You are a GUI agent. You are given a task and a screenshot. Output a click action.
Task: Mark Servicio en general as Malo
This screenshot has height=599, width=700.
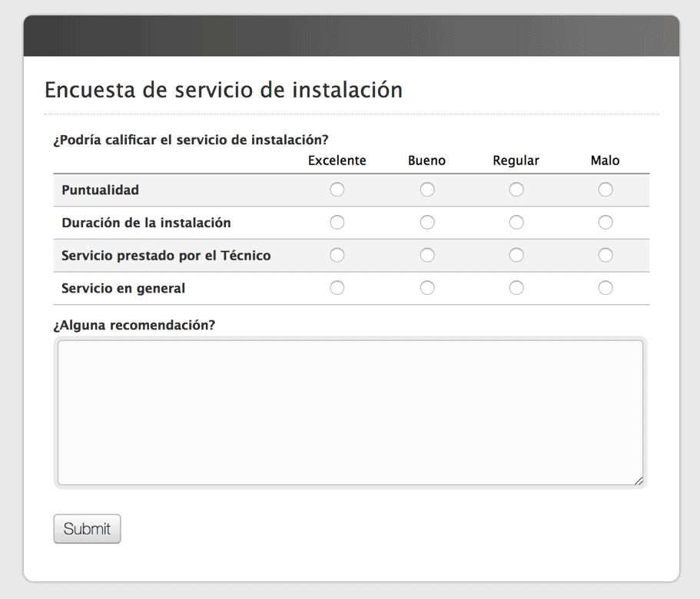point(605,288)
